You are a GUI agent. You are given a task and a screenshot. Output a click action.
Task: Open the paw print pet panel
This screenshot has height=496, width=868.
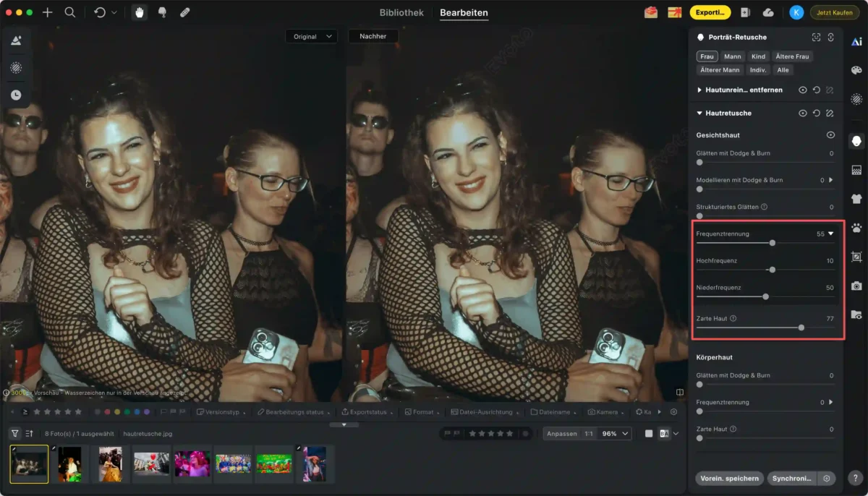856,228
